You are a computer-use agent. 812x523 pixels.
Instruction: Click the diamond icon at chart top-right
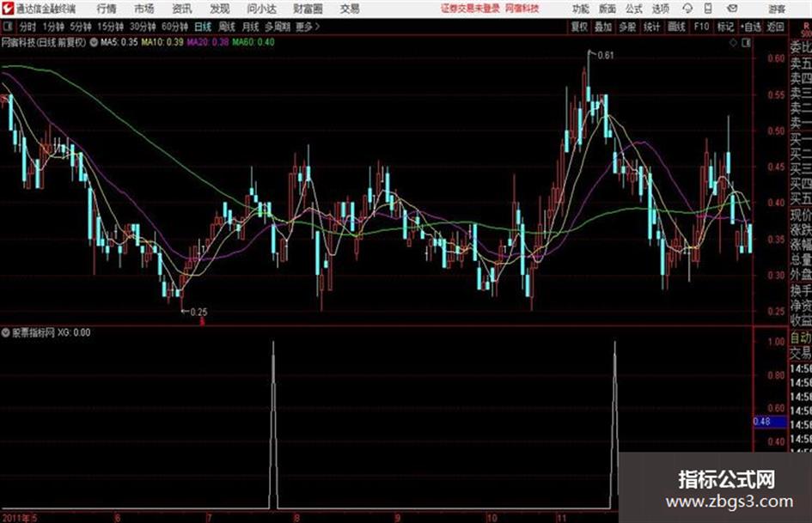point(733,43)
